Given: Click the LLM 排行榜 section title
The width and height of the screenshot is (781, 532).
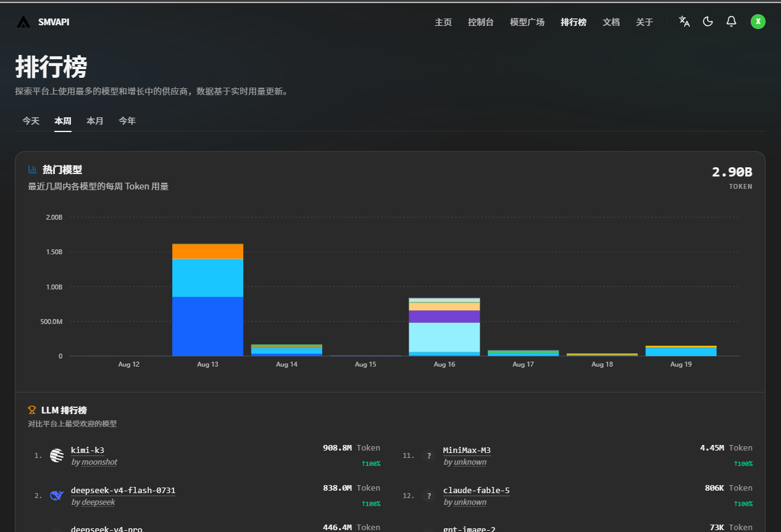Looking at the screenshot, I should click(64, 410).
